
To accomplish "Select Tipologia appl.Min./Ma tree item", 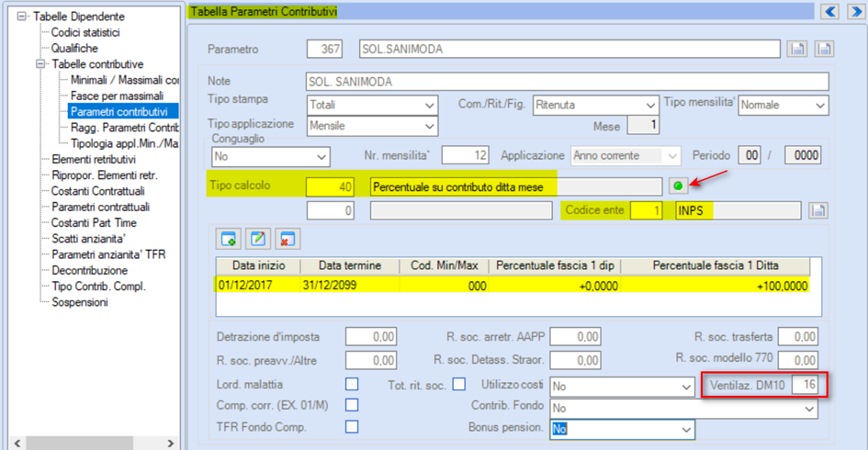I will click(124, 143).
